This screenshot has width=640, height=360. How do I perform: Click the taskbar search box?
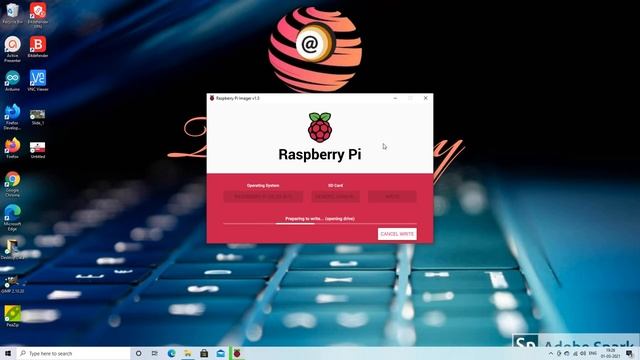pyautogui.click(x=73, y=353)
